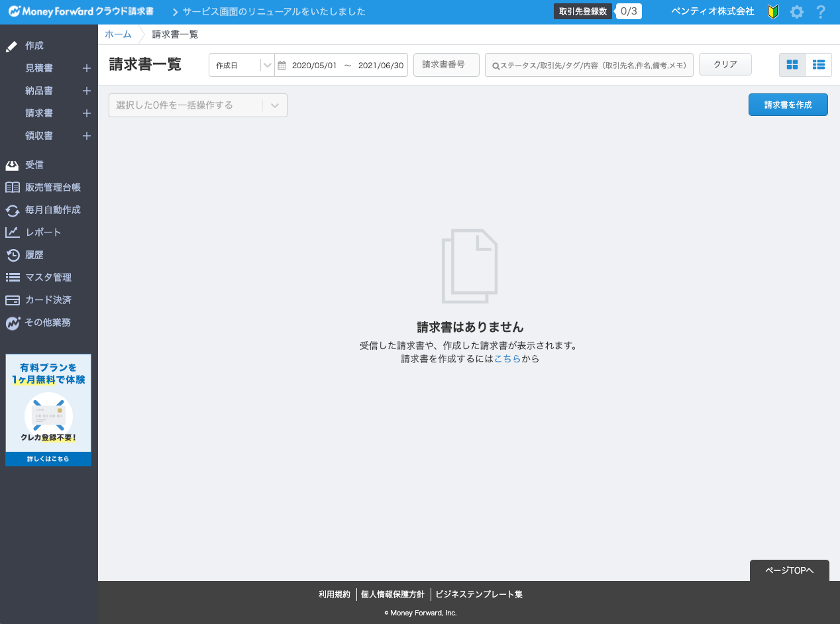
Task: Open the 作成日 date type dropdown
Action: pyautogui.click(x=242, y=65)
